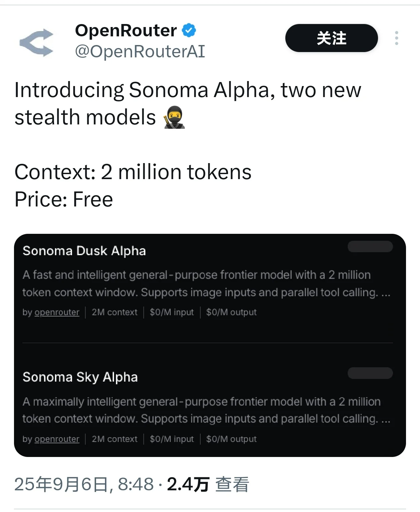Click the tweet timestamp 25年9月6日, 8:48
The image size is (420, 512).
point(84,484)
